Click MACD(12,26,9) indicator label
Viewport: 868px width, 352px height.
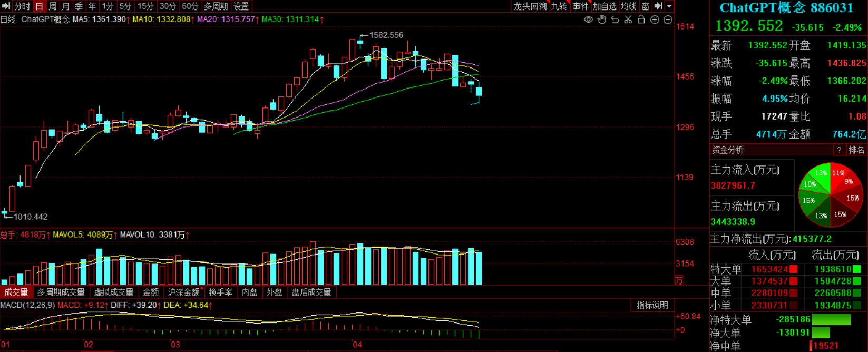pos(27,305)
